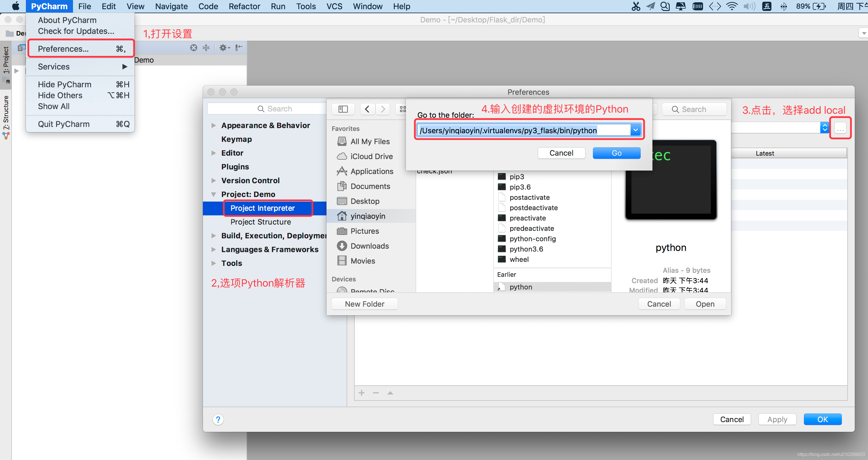The height and width of the screenshot is (460, 868).
Task: Click the Languages & Frameworks expand icon
Action: coord(215,250)
